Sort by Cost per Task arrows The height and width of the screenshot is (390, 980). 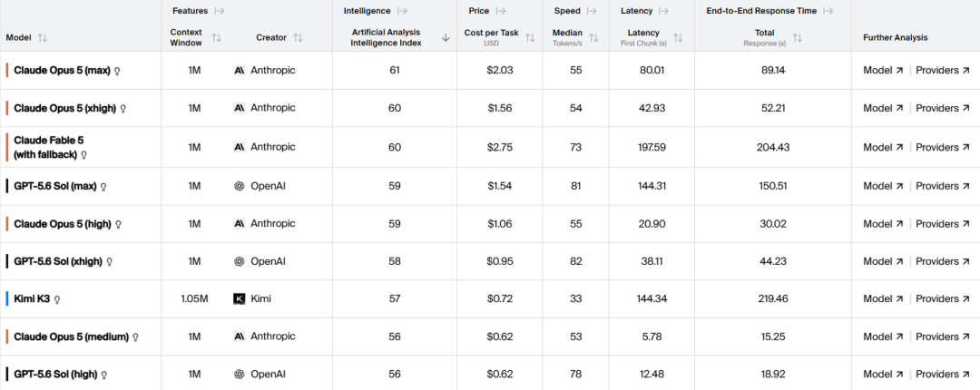point(530,37)
